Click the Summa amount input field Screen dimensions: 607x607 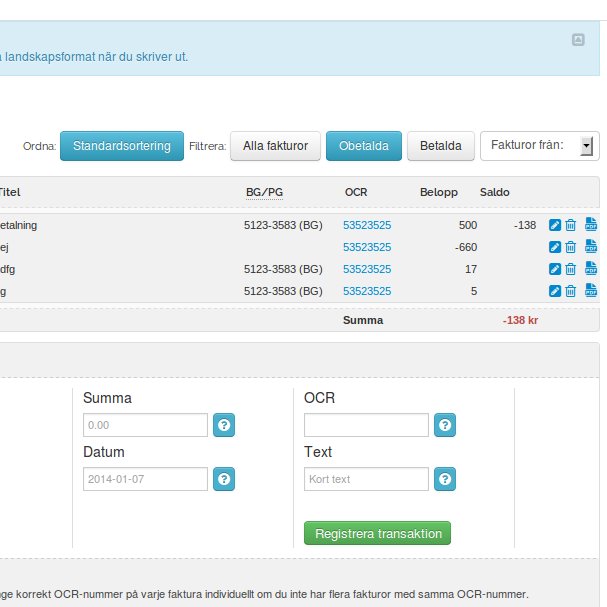click(x=146, y=425)
